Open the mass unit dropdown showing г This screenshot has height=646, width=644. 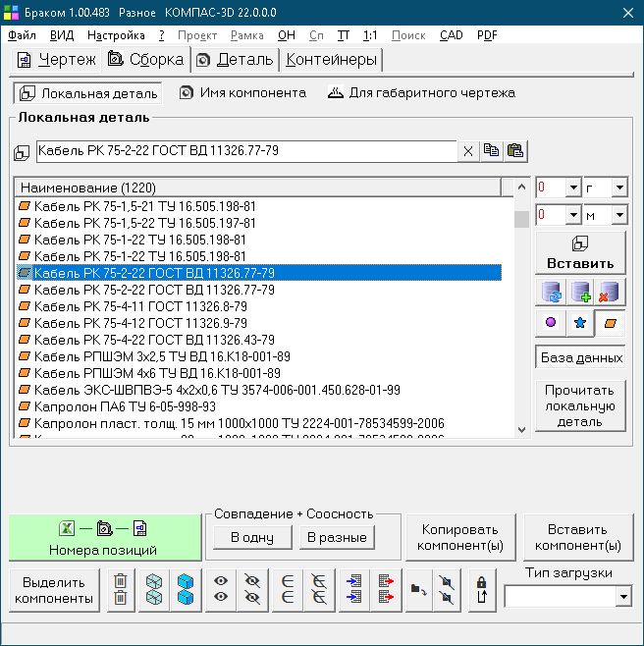(x=619, y=188)
